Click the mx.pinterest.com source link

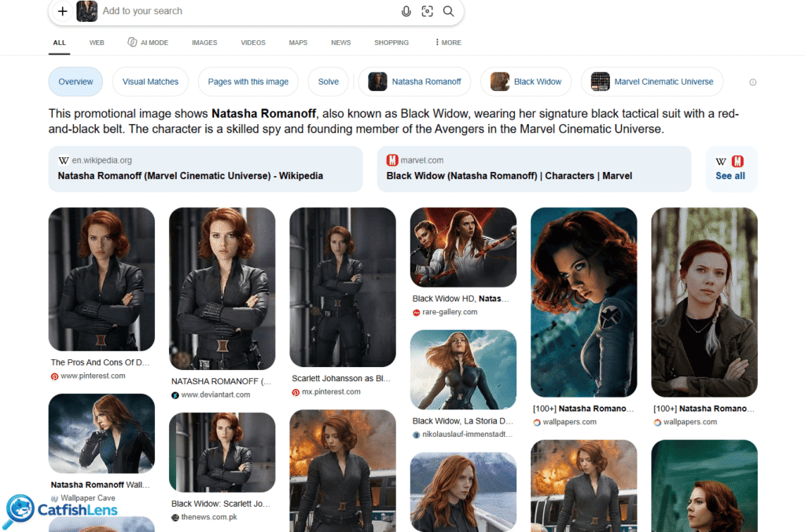click(x=331, y=392)
